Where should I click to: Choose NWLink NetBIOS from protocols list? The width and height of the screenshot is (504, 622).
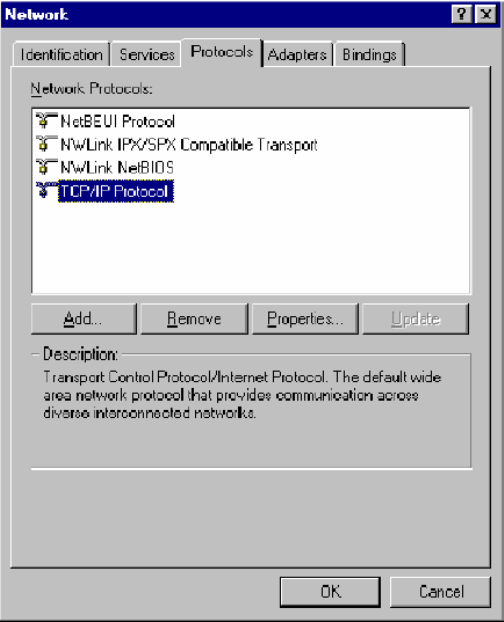click(117, 167)
